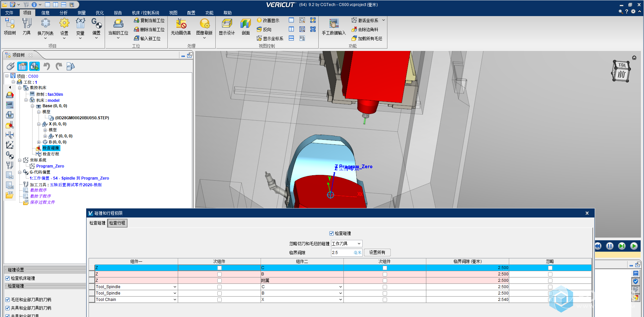The height and width of the screenshot is (317, 644).
Task: Switch to 检查碰撞 tab in dialog
Action: click(97, 223)
